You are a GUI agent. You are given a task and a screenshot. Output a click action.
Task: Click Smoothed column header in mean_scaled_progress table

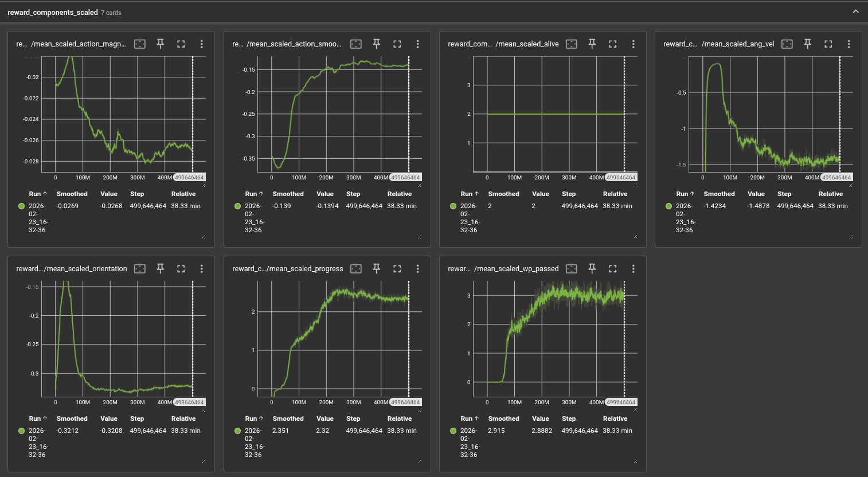tap(288, 419)
